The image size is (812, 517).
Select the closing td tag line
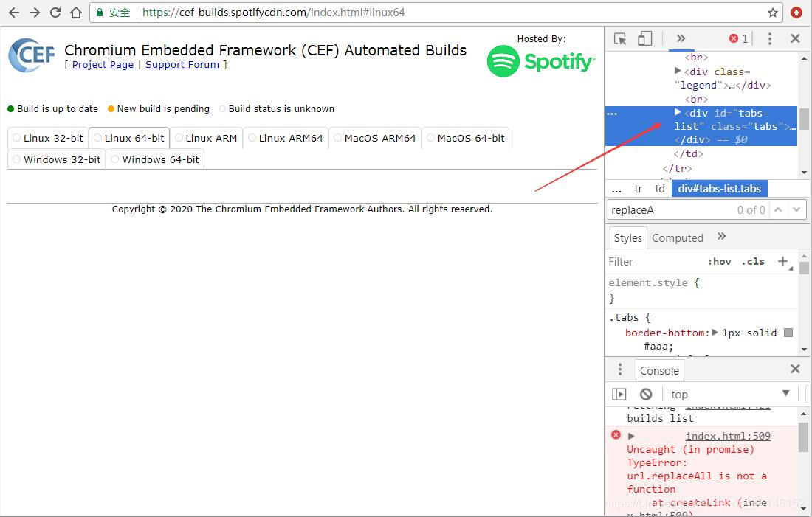[688, 153]
